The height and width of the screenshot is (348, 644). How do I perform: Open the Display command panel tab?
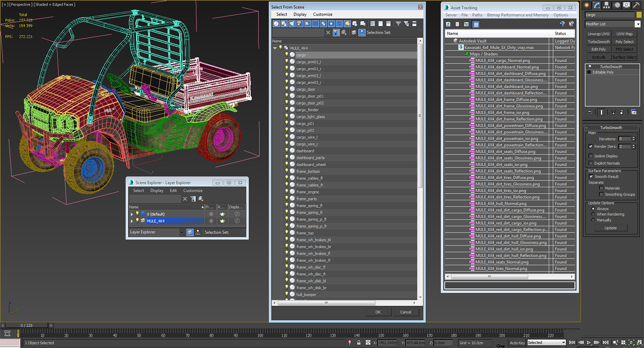[627, 5]
